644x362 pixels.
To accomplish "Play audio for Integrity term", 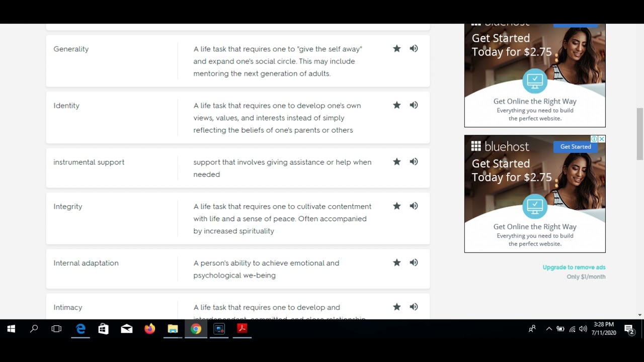I will tap(414, 206).
